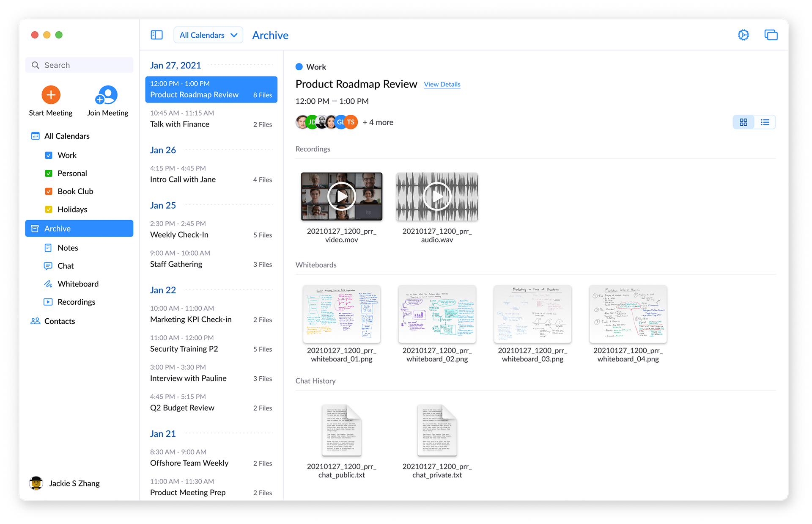Click the Whiteboard pen icon
The image size is (812, 524).
click(x=48, y=284)
